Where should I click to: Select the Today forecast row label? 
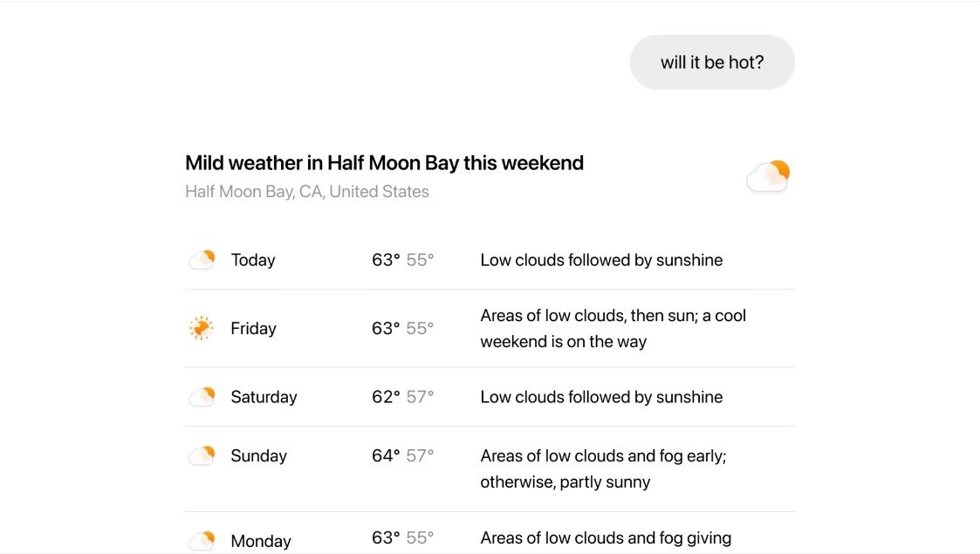click(253, 260)
